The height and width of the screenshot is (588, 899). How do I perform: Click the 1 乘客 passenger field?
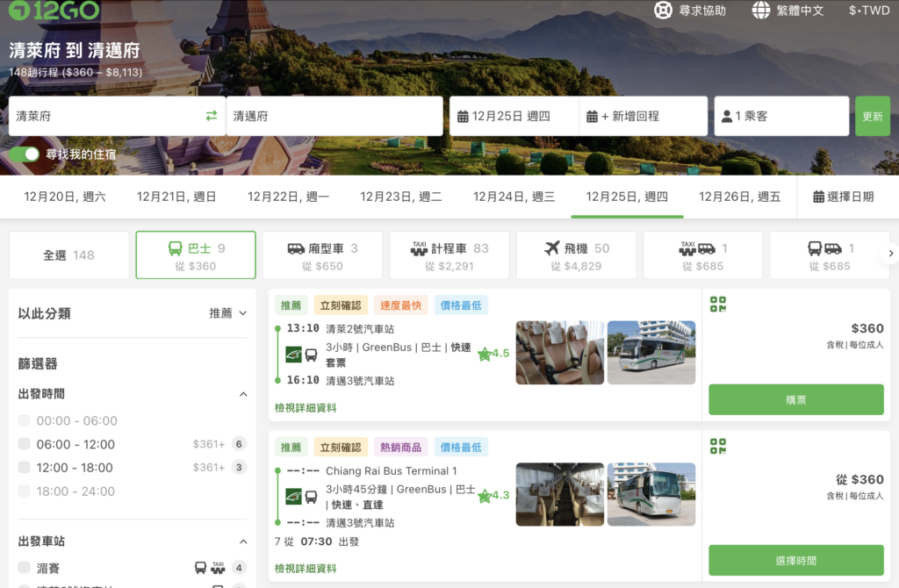tap(780, 115)
